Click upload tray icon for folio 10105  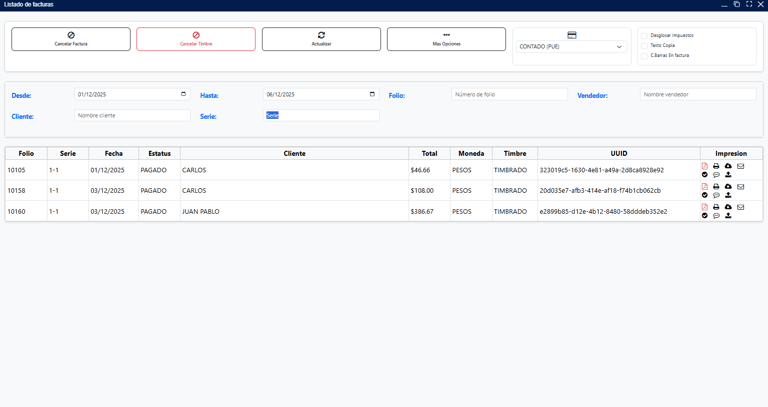point(728,174)
